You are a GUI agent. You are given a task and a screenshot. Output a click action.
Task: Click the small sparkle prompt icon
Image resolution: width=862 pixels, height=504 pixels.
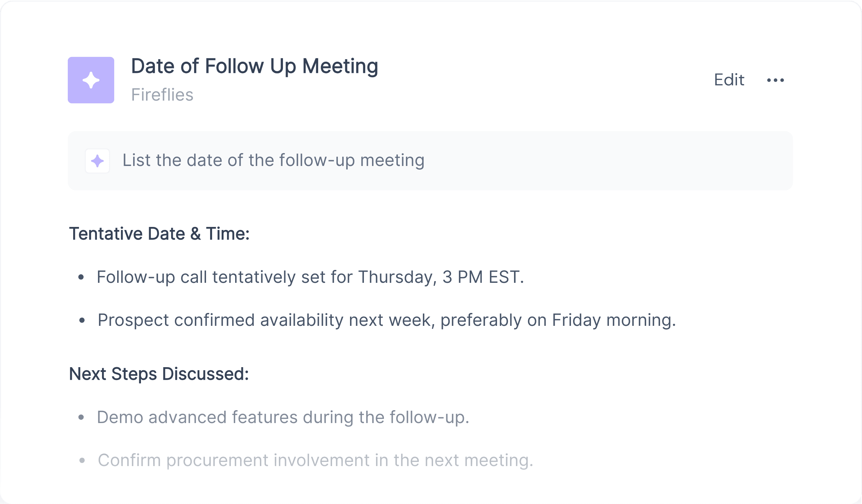[98, 161]
